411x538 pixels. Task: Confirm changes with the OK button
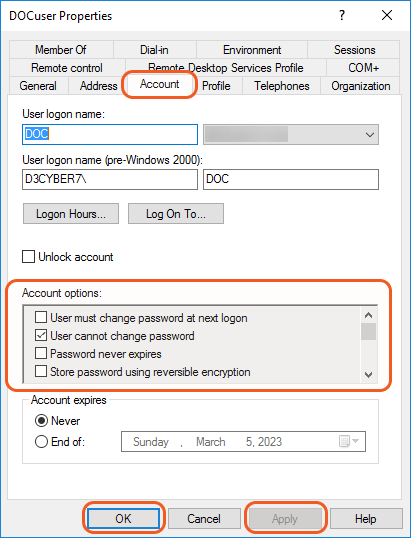click(x=123, y=518)
